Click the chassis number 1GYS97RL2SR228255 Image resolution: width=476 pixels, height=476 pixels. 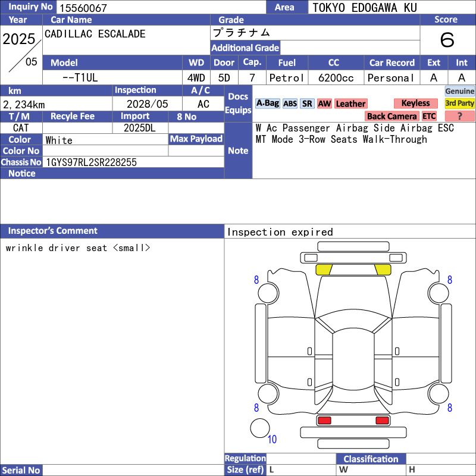pyautogui.click(x=91, y=162)
